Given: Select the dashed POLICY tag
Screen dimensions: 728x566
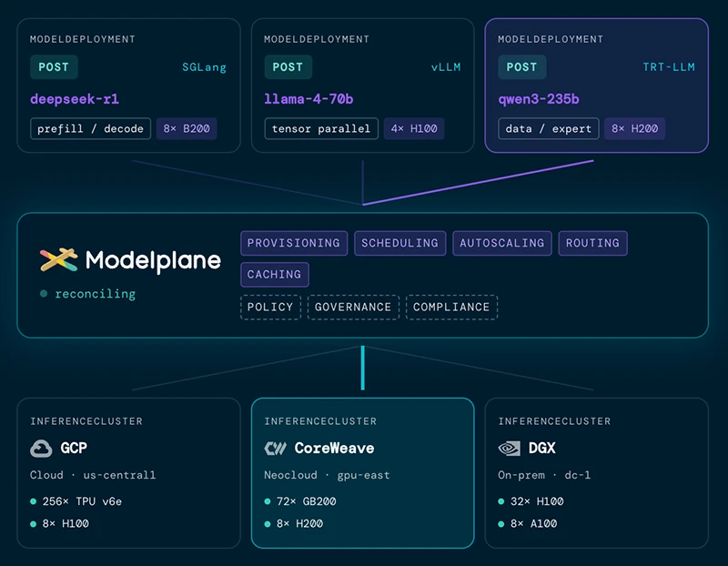Looking at the screenshot, I should tap(270, 308).
